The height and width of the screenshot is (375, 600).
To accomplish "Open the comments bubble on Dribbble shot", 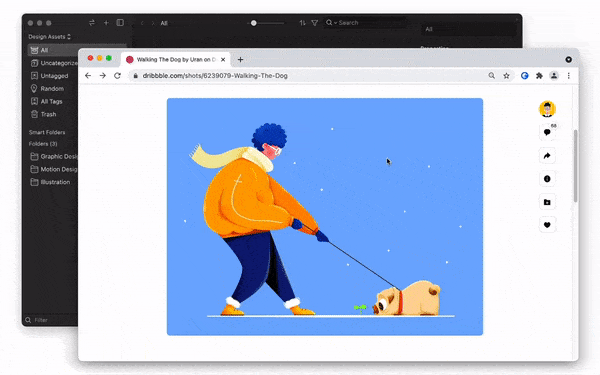I will click(547, 132).
